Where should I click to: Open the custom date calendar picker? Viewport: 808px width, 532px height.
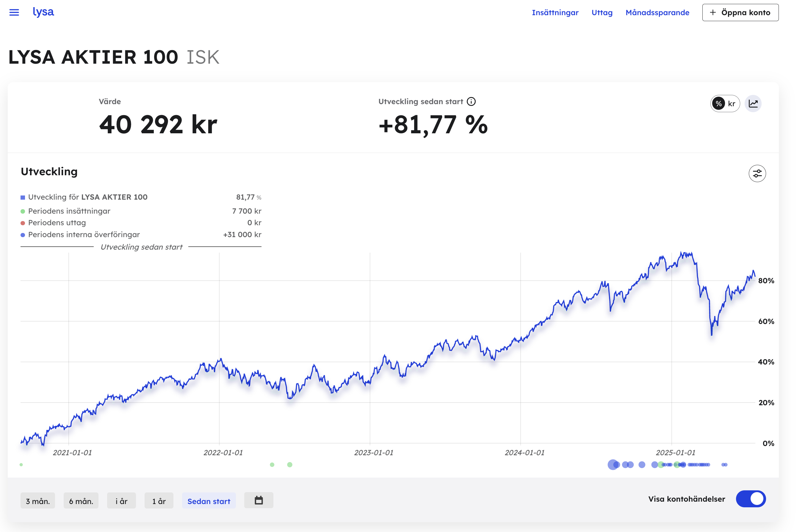259,500
